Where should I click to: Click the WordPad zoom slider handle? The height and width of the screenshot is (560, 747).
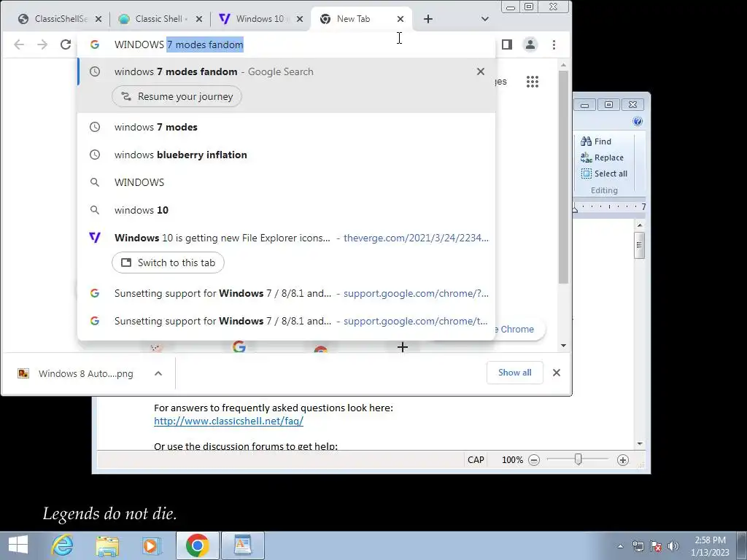(x=578, y=459)
